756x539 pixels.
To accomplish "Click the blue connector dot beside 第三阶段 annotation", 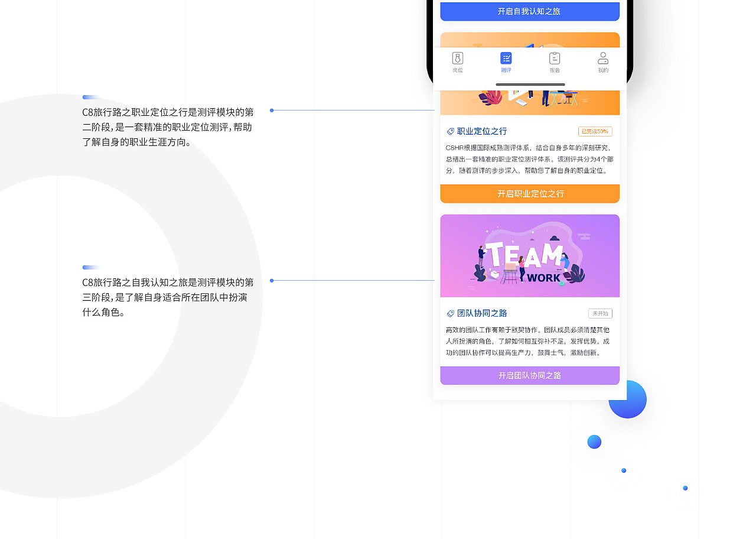I will [272, 281].
